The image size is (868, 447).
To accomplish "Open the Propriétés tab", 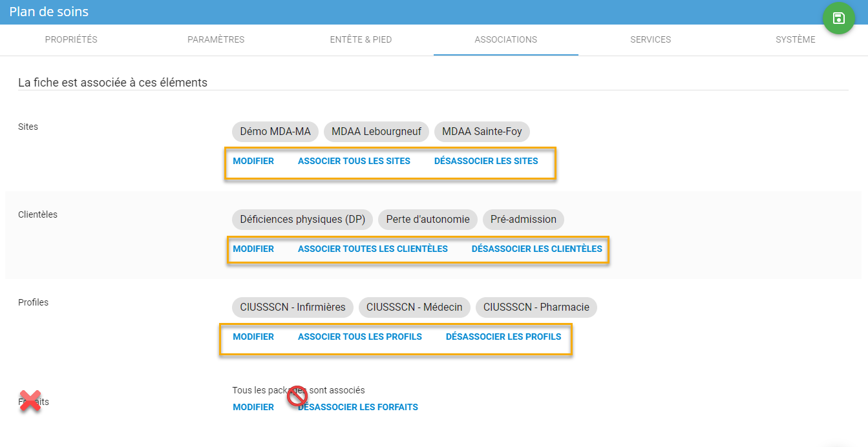I will (71, 39).
